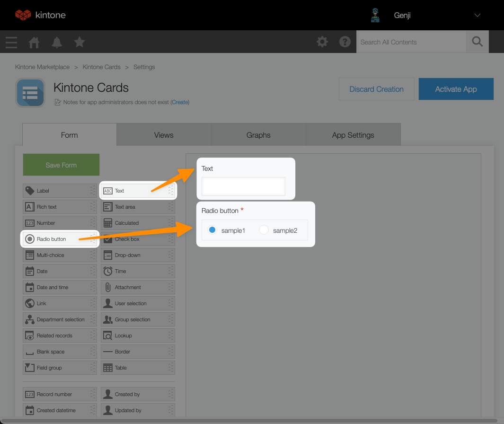Open the settings gear icon

click(x=322, y=42)
